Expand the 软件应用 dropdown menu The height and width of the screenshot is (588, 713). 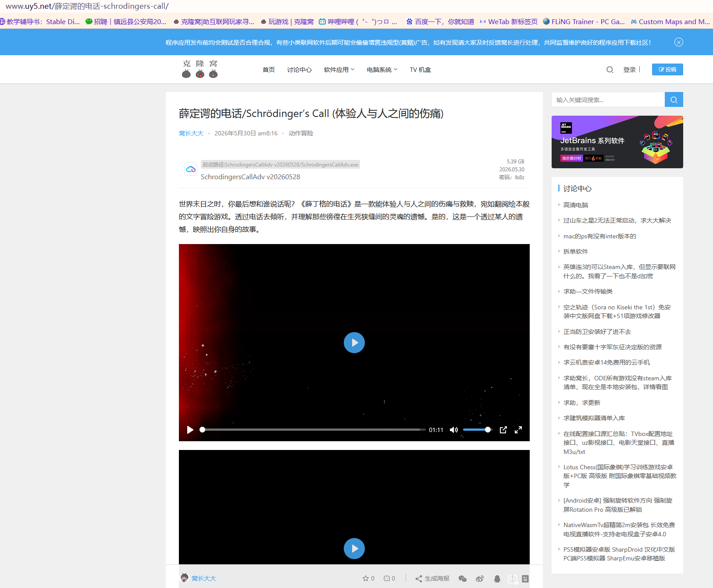click(339, 70)
